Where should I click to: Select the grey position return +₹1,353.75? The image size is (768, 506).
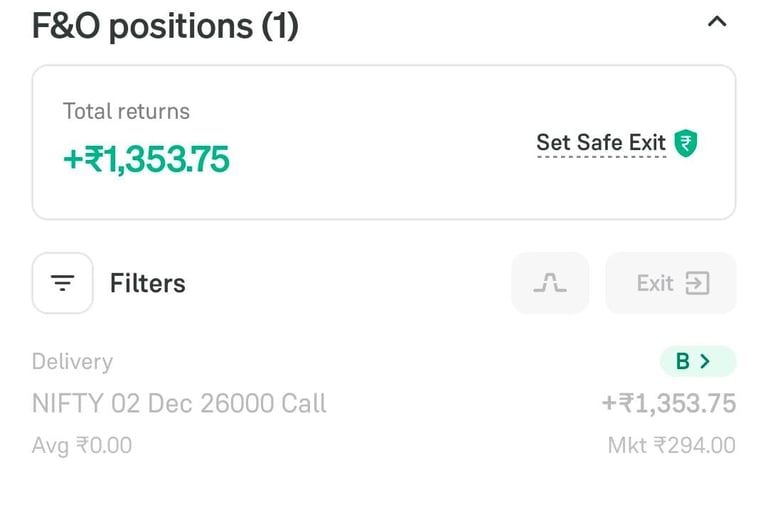point(668,403)
